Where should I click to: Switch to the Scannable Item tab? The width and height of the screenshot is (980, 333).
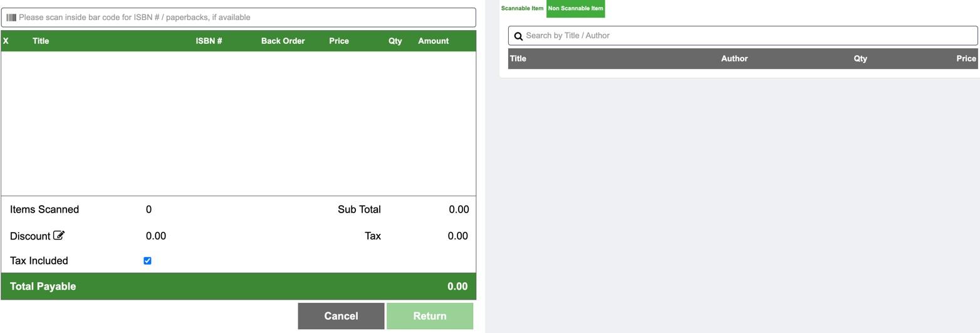click(x=522, y=9)
